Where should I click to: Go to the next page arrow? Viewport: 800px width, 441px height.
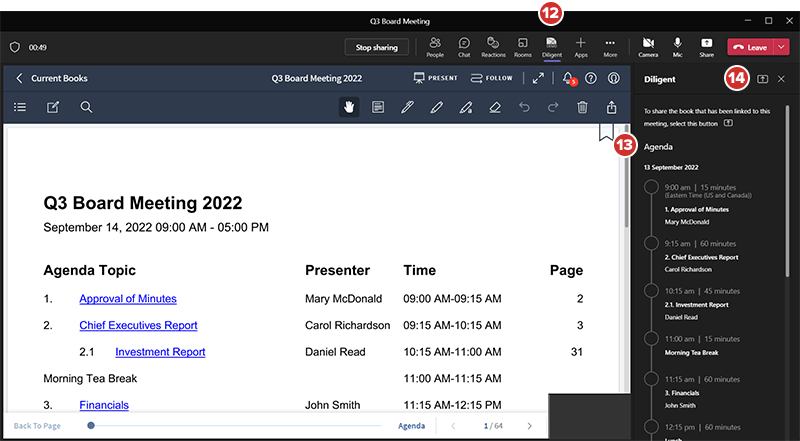[x=530, y=426]
